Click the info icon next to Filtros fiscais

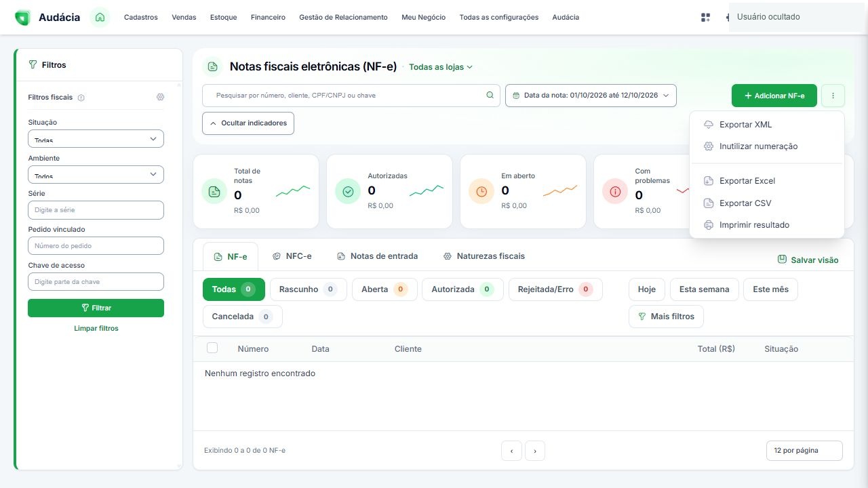coord(81,98)
